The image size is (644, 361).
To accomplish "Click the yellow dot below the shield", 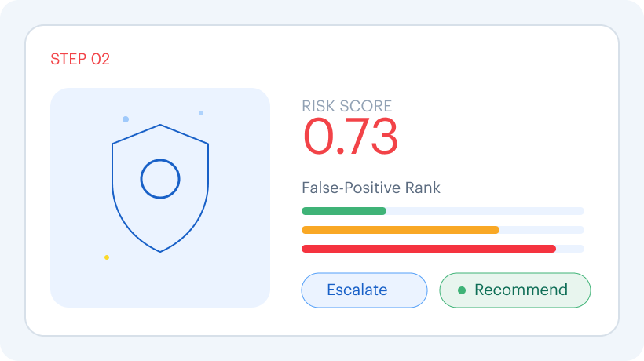I will coord(107,257).
